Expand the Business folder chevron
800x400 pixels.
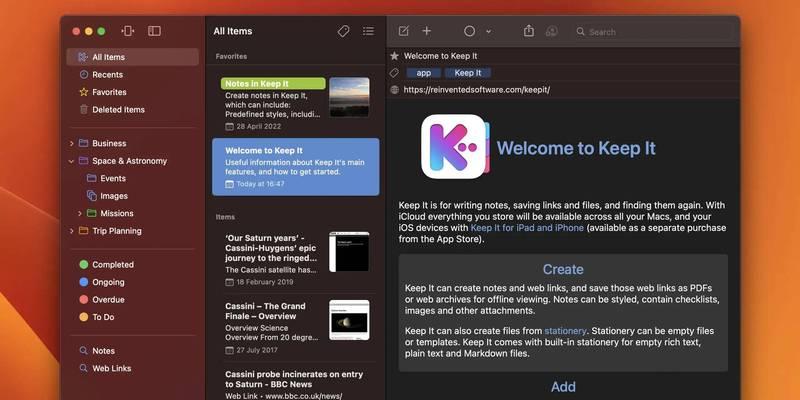click(x=71, y=144)
